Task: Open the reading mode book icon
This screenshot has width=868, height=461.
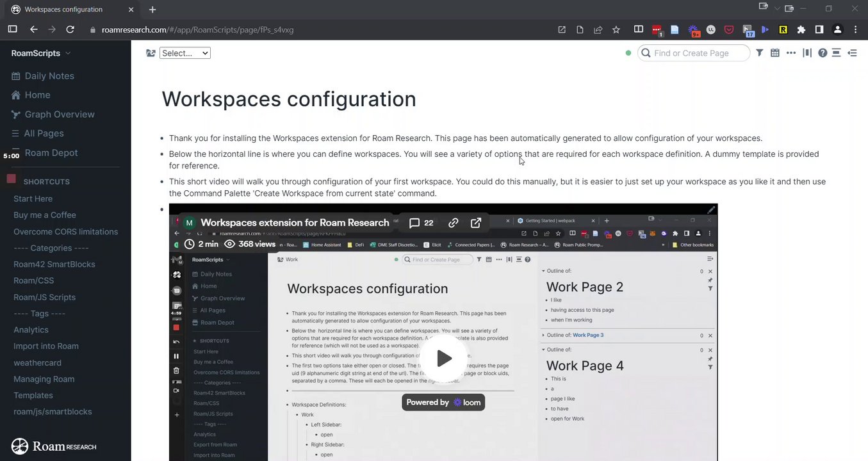Action: pos(639,29)
